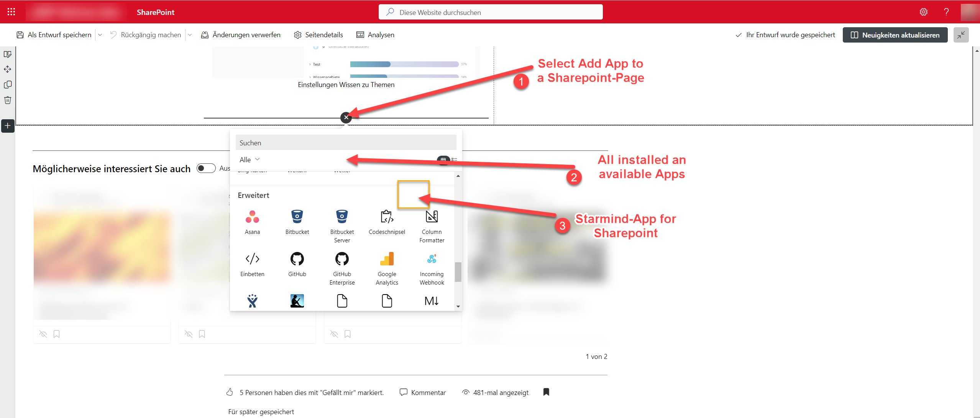The height and width of the screenshot is (418, 980).
Task: Add the Codeschnipsel web part
Action: click(x=387, y=222)
